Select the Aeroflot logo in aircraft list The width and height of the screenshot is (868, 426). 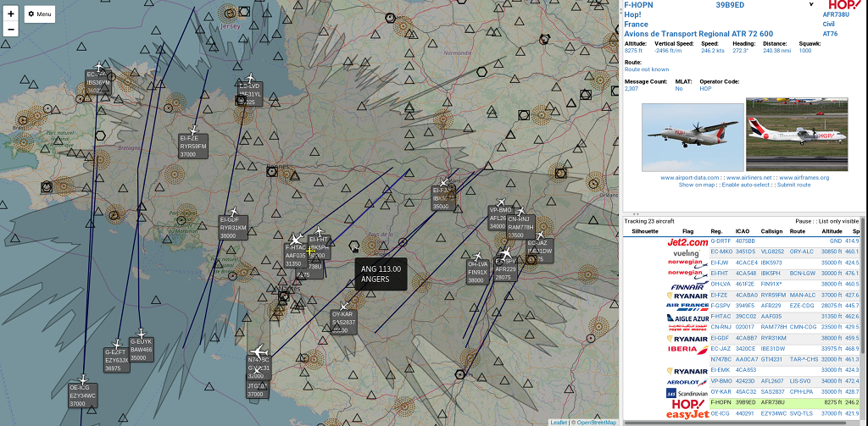689,382
